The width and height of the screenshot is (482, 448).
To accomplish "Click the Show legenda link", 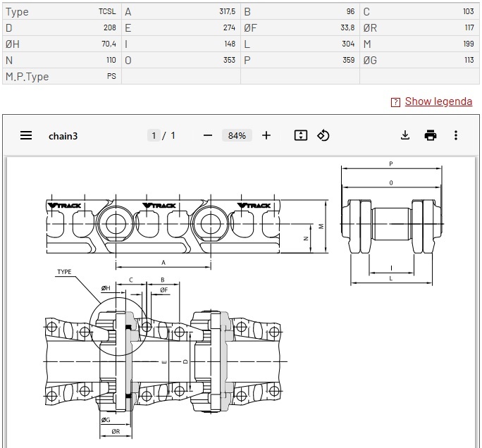I will tap(438, 101).
